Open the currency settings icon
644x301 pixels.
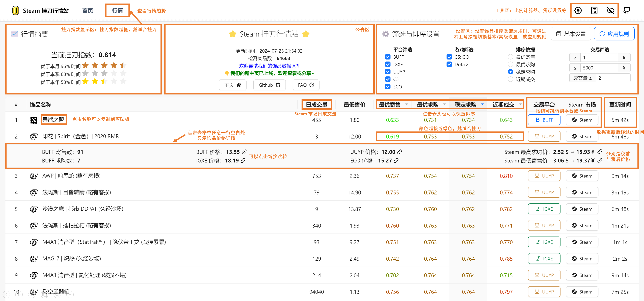pyautogui.click(x=578, y=11)
